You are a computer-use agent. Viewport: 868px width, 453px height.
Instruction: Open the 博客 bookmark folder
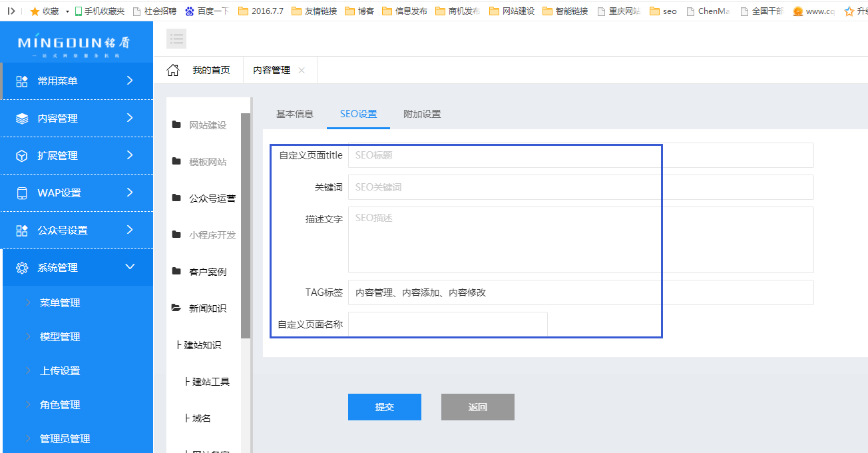pos(359,11)
